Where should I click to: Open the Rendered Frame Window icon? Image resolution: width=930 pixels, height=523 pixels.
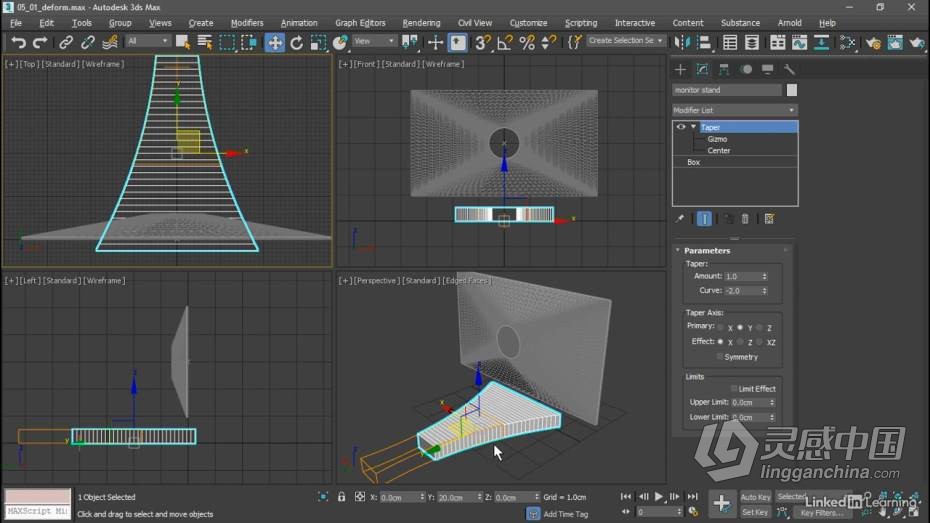(895, 42)
